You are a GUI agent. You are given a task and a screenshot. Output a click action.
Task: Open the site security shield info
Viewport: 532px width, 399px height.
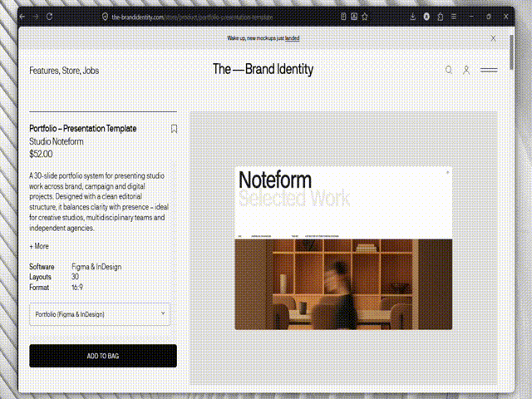click(x=106, y=17)
